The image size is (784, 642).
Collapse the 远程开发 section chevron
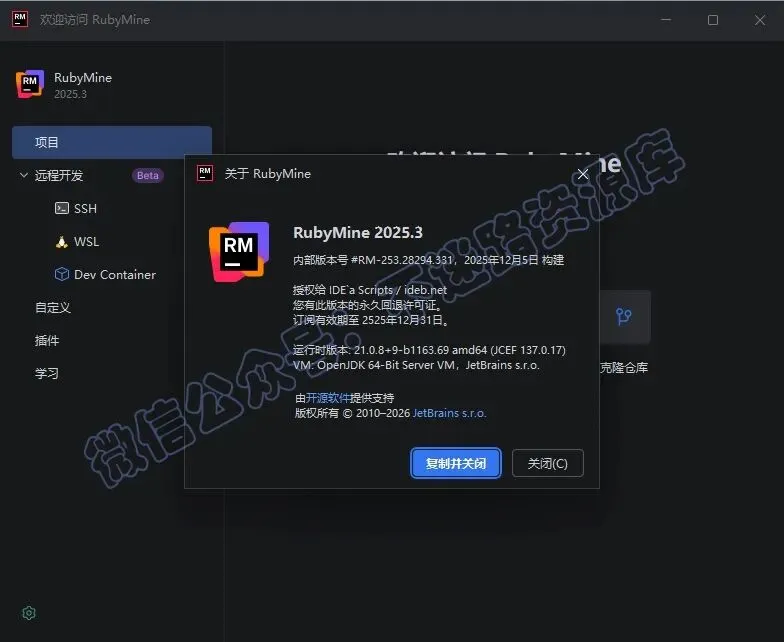(x=24, y=175)
